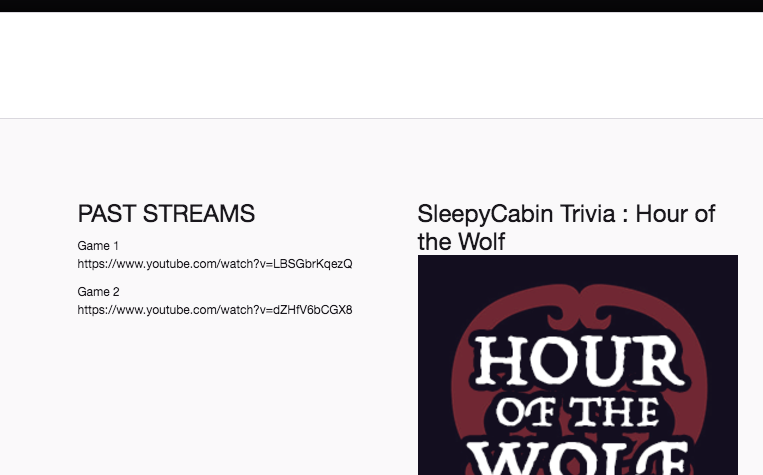Open the Hour of the Wolf image
The width and height of the screenshot is (763, 475).
(x=578, y=365)
